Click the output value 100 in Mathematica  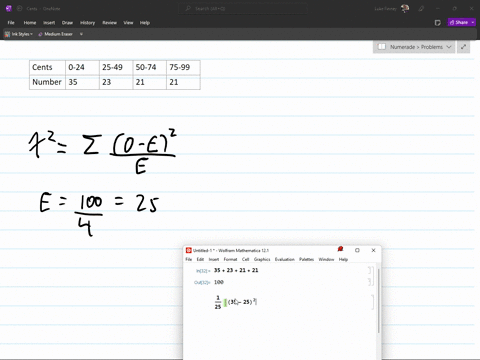click(219, 282)
